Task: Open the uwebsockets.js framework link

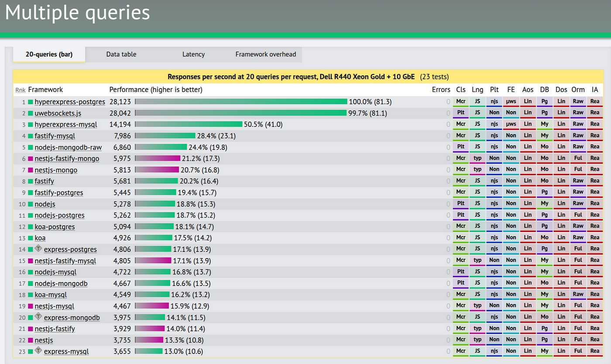Action: 58,113
